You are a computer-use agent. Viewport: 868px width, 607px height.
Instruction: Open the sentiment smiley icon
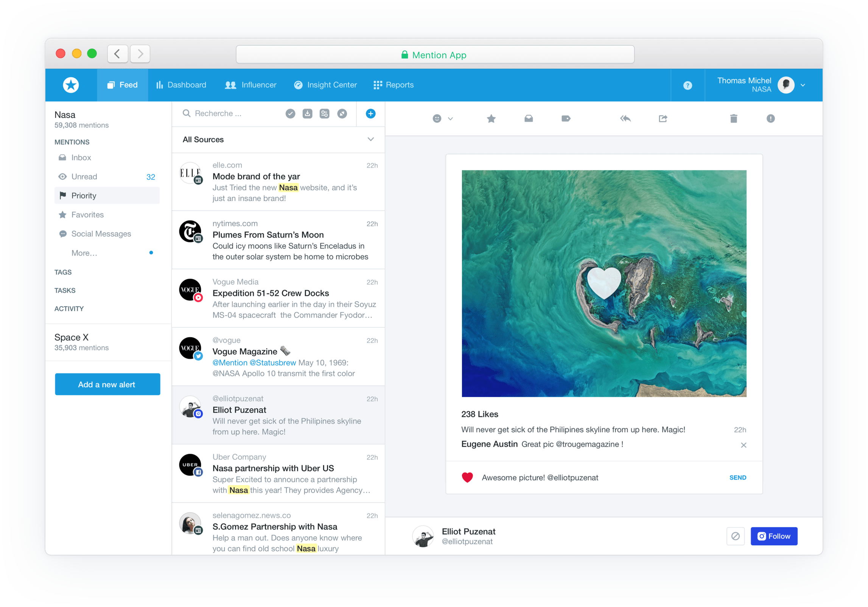pyautogui.click(x=437, y=119)
